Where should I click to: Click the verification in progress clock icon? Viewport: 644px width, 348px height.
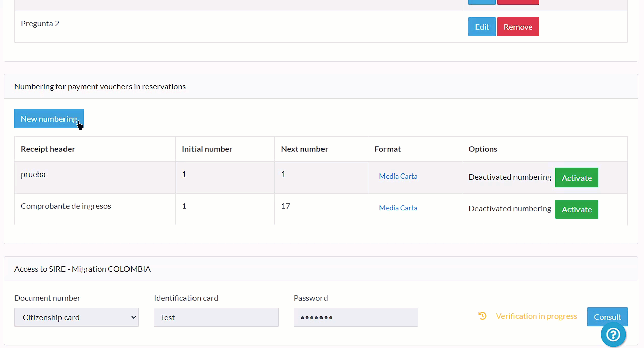point(482,316)
